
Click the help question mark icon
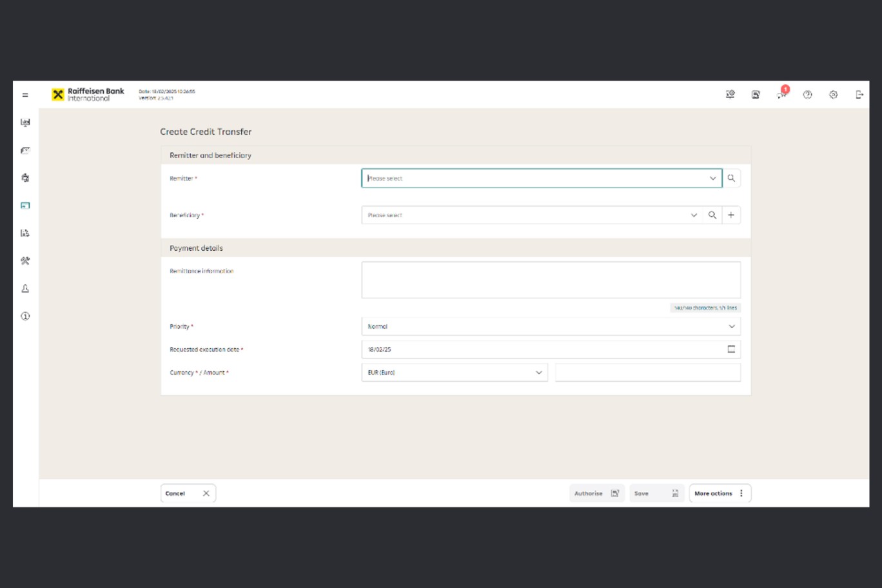[x=807, y=95]
